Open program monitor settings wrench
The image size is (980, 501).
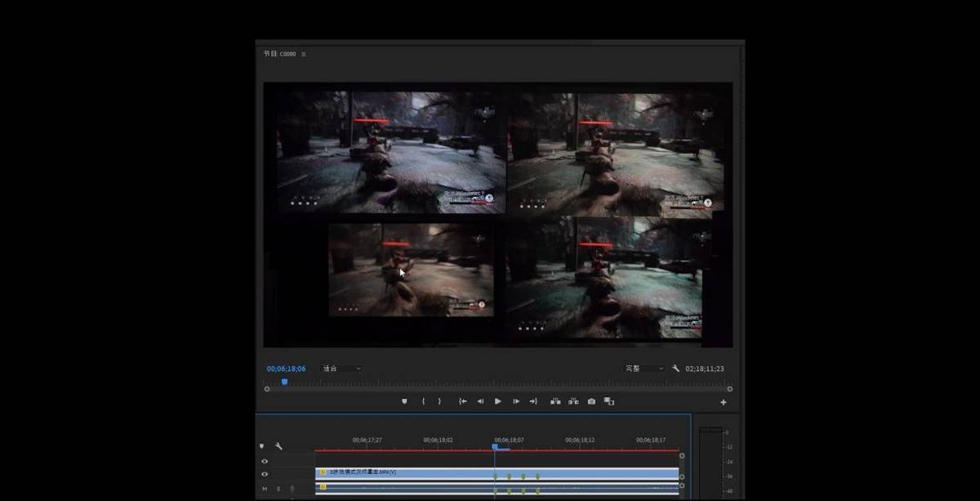(676, 369)
